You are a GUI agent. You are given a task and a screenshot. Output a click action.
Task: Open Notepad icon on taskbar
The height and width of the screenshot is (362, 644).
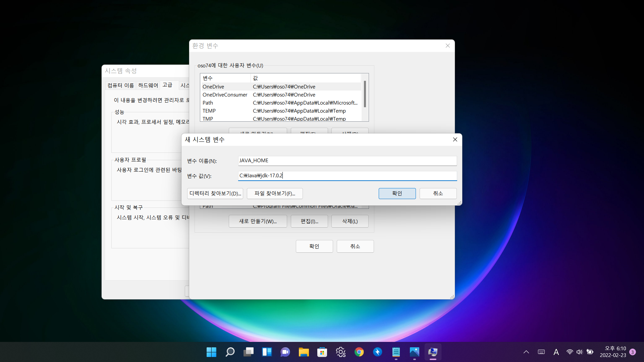(x=396, y=352)
